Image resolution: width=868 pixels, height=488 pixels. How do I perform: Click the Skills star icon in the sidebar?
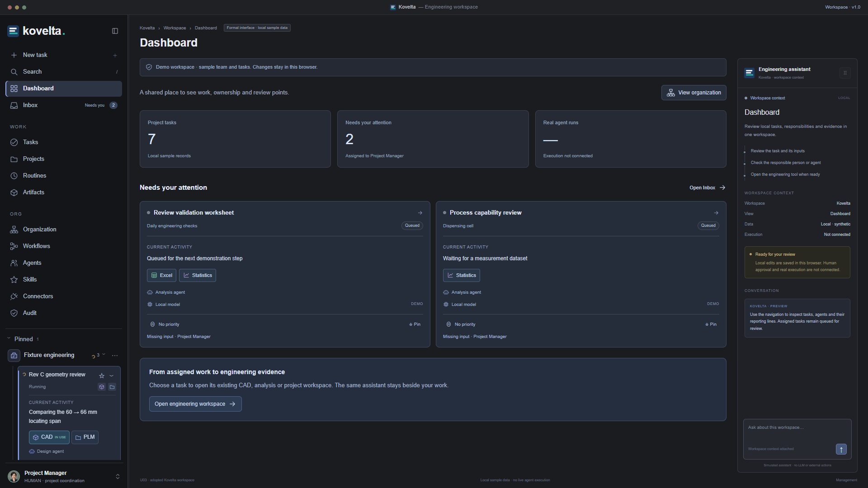click(x=14, y=280)
